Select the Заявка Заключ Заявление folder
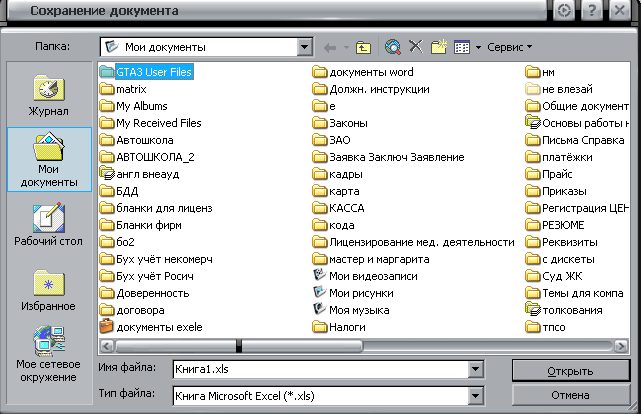Screen dimensions: 641x414 (388, 157)
